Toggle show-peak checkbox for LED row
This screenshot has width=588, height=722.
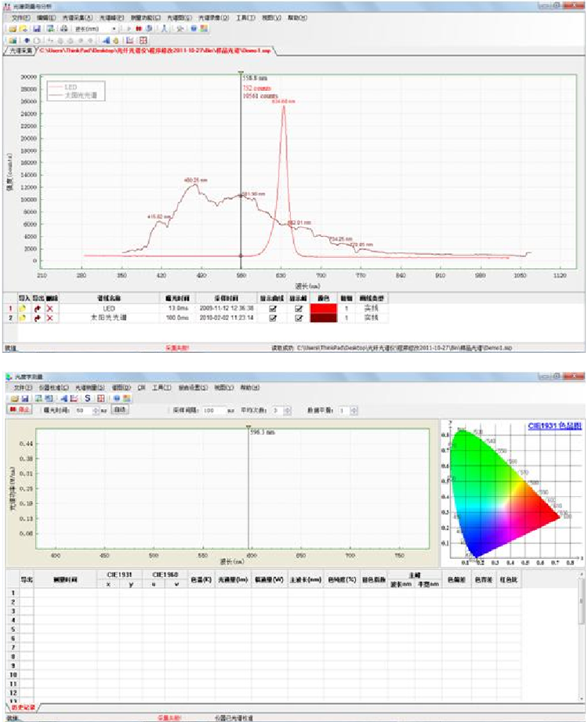pos(298,309)
